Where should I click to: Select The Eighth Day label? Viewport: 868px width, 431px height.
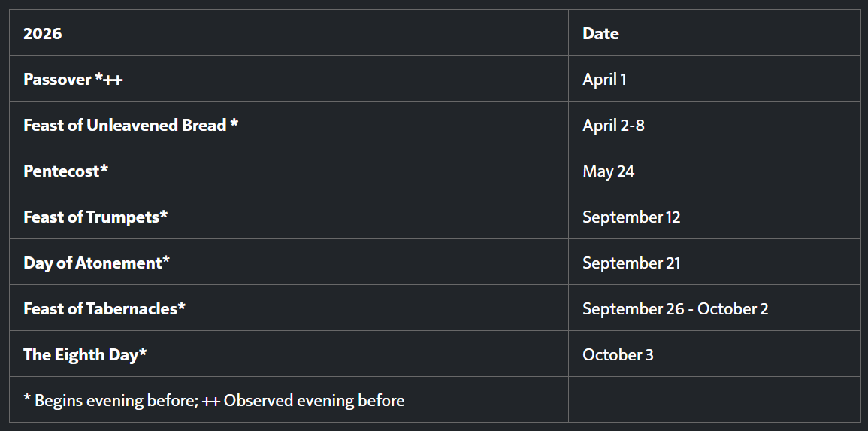pos(80,354)
